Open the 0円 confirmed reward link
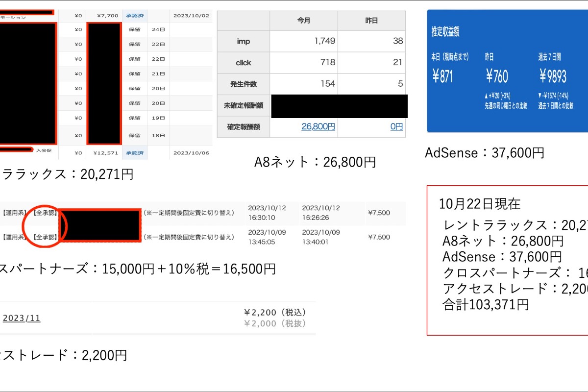 point(396,127)
